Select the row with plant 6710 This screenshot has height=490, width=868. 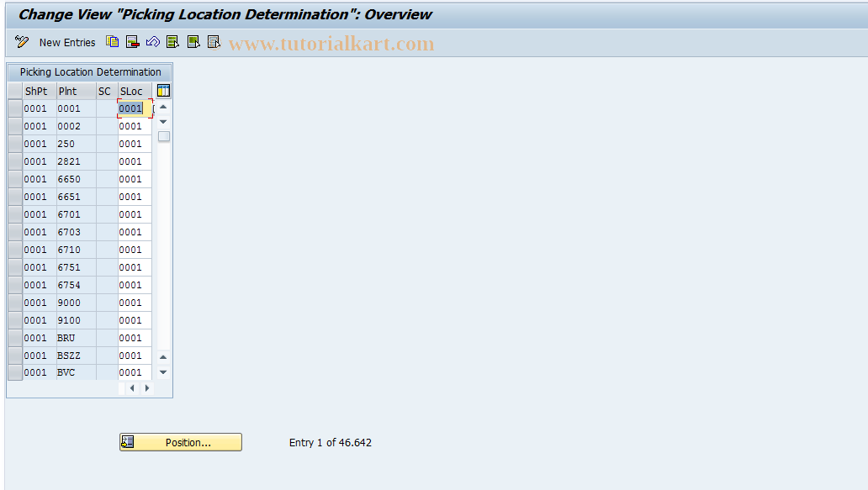(15, 250)
